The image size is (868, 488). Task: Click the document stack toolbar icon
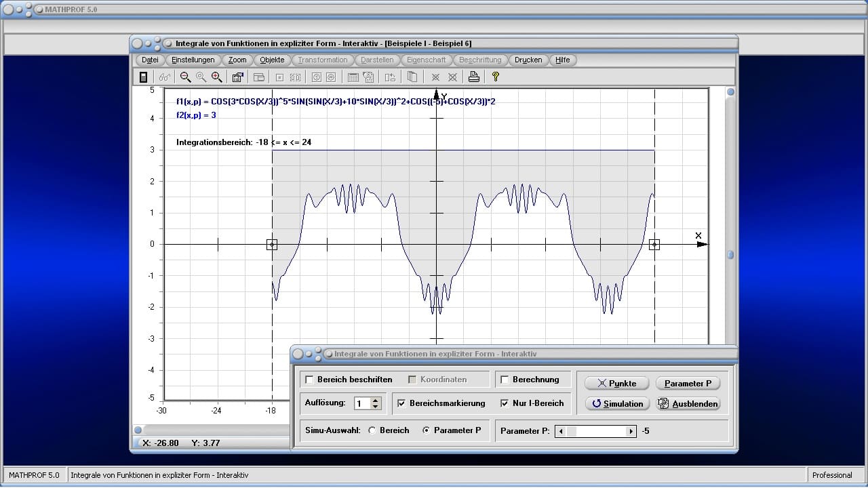[368, 77]
